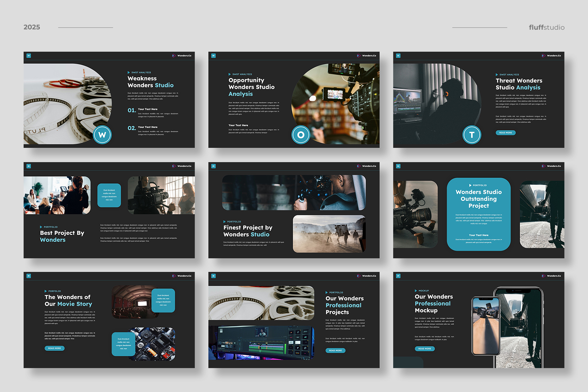Click the T circle badge on Threat slide
The image size is (588, 392).
point(472,135)
